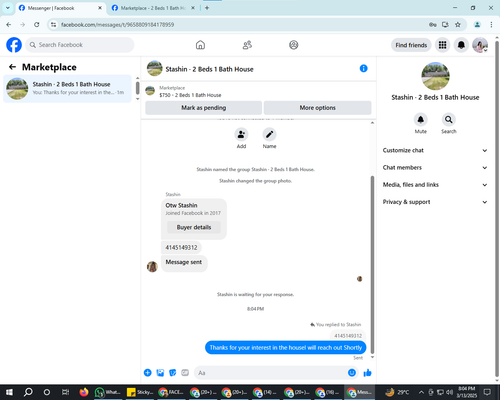Close the Marketplace browser tab
The width and height of the screenshot is (500, 400).
coord(193,8)
